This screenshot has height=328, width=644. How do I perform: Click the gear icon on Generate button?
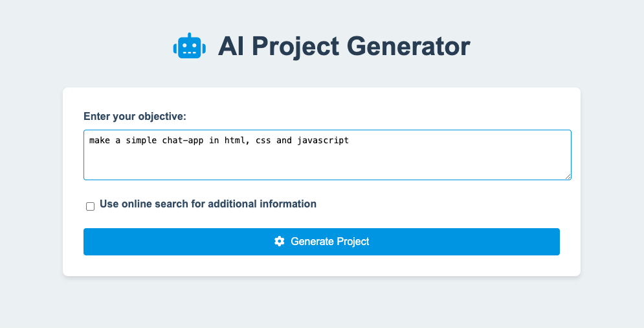pyautogui.click(x=280, y=241)
